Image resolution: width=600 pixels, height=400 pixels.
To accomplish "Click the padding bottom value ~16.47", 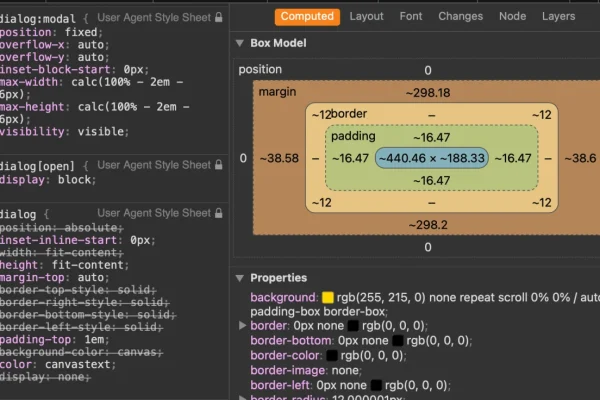I will click(x=432, y=180).
